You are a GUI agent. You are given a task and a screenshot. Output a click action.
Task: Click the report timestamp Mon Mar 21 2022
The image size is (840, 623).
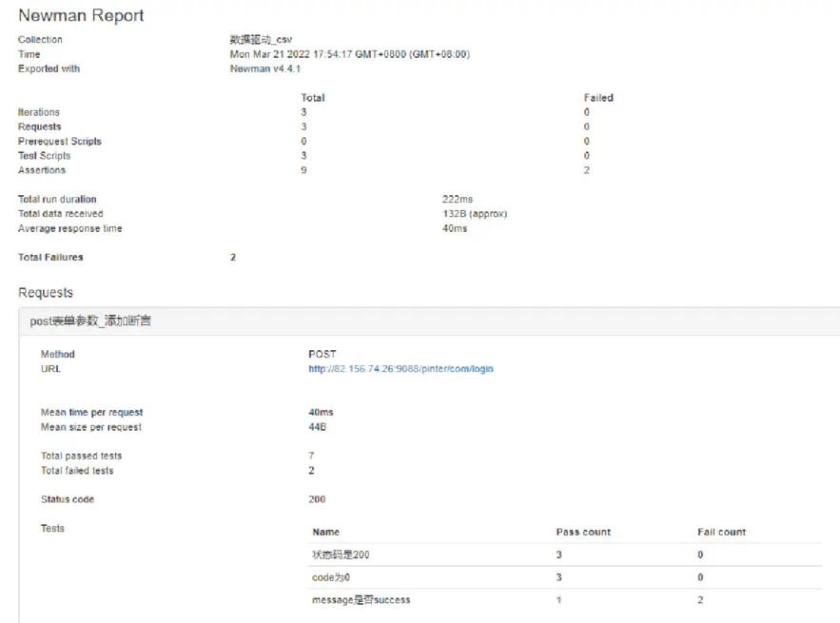(349, 54)
